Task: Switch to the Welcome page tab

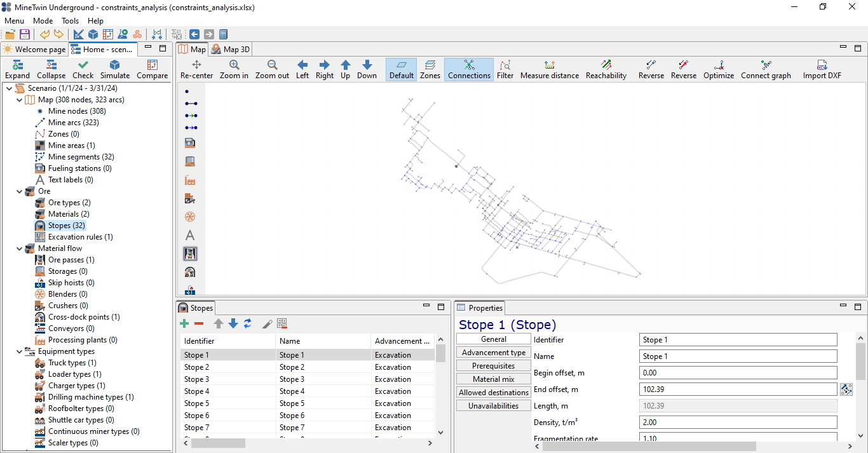Action: 34,49
